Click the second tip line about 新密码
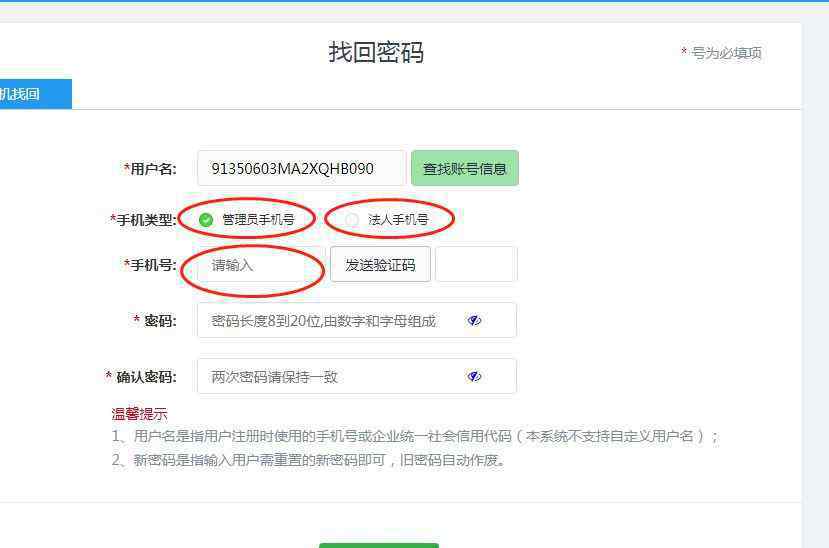The image size is (829, 548). point(308,460)
